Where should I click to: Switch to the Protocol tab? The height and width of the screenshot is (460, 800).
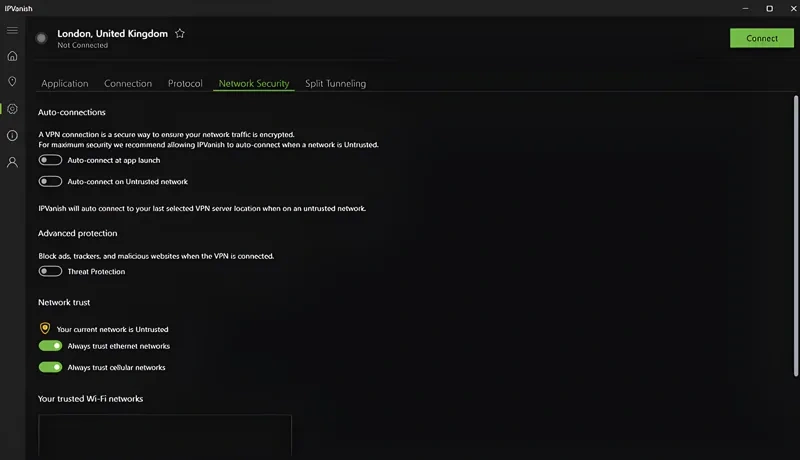[185, 83]
